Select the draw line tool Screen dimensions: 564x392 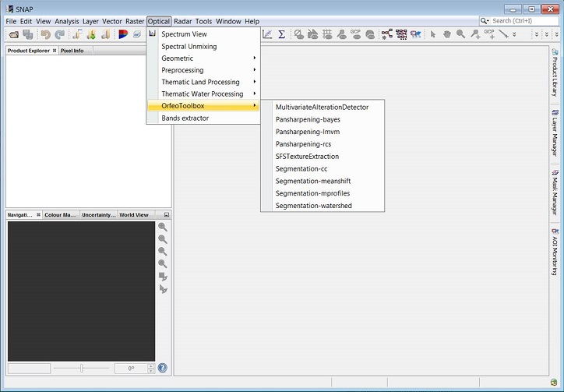click(503, 34)
